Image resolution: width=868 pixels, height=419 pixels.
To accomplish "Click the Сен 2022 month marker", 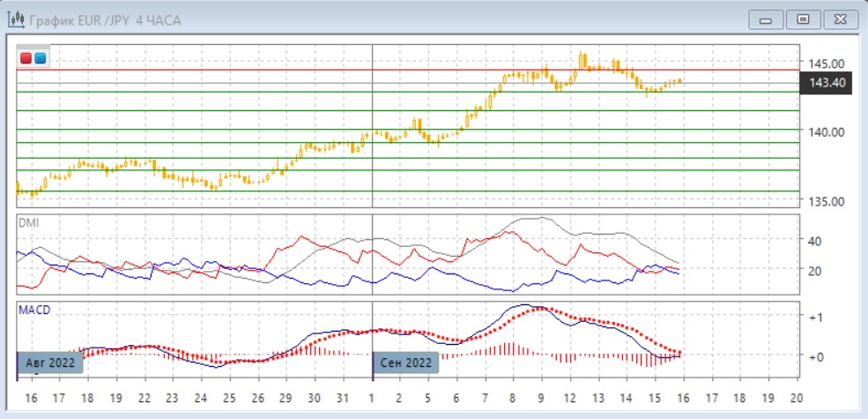I will coord(406,363).
